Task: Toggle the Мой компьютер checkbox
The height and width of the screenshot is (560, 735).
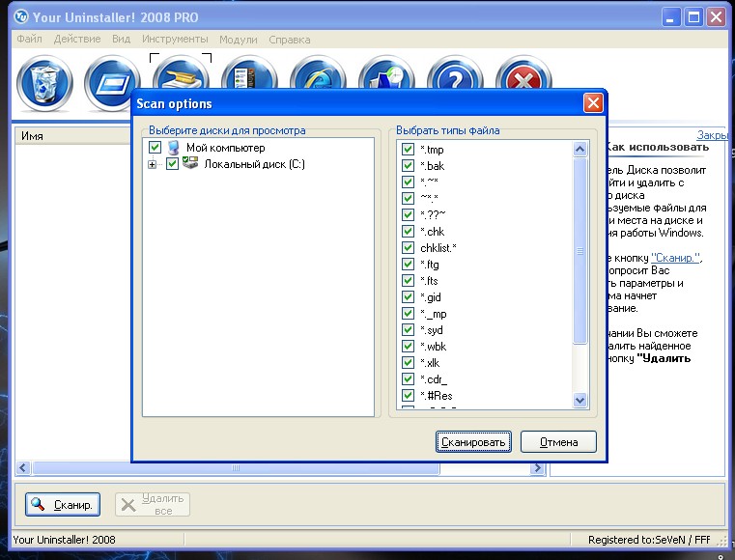Action: pos(155,148)
